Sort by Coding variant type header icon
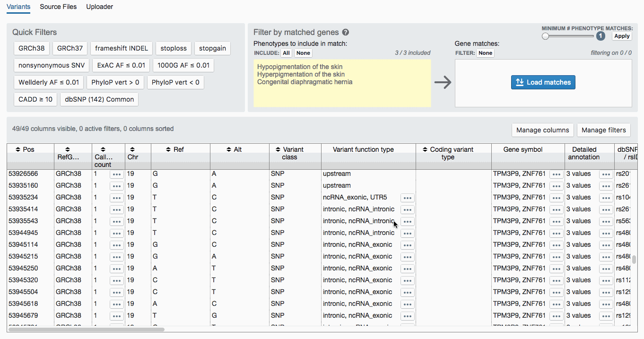 click(x=425, y=149)
